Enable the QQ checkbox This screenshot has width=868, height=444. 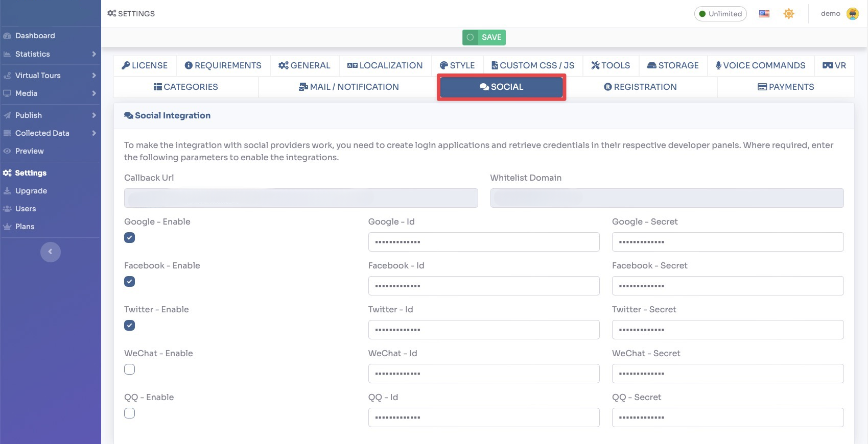(x=130, y=413)
